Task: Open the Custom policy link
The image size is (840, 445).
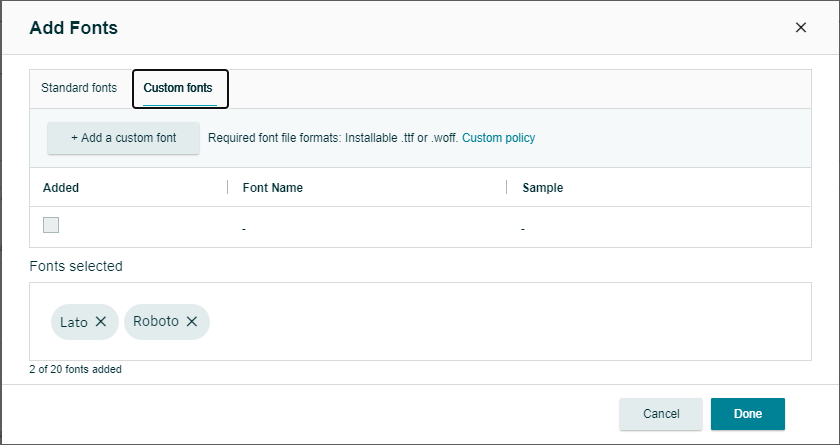Action: click(x=498, y=138)
